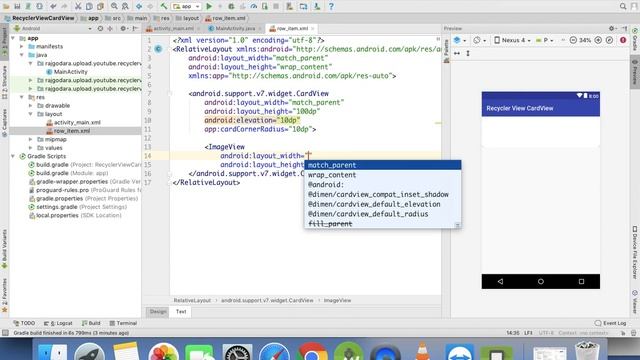Screen dimensions: 640x360
Task: Open the Event Log
Action: (x=610, y=323)
